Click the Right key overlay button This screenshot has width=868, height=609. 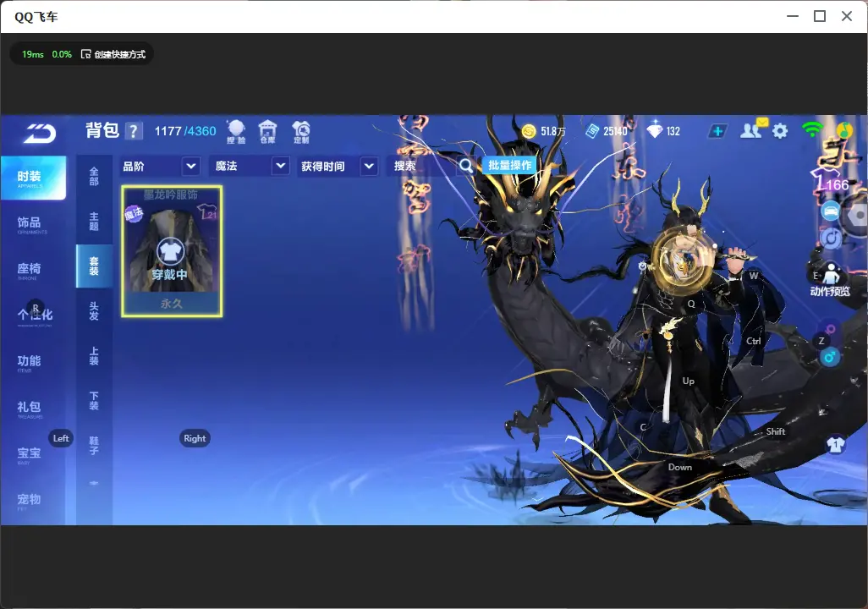195,438
